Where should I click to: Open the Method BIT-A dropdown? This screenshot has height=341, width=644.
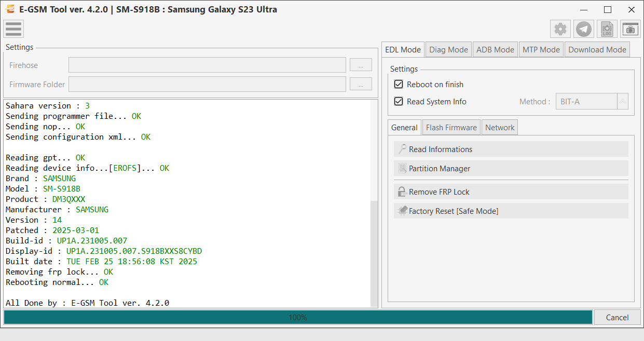point(592,101)
